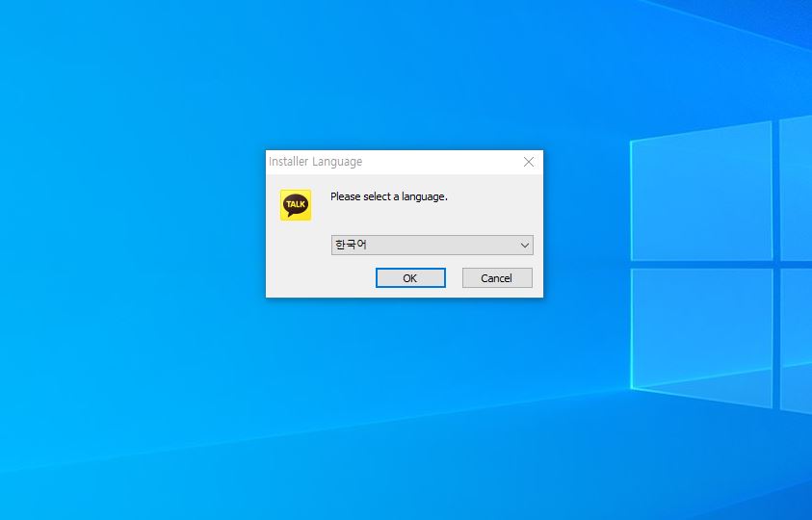Close the Installer Language window
The image size is (812, 520).
pos(528,162)
